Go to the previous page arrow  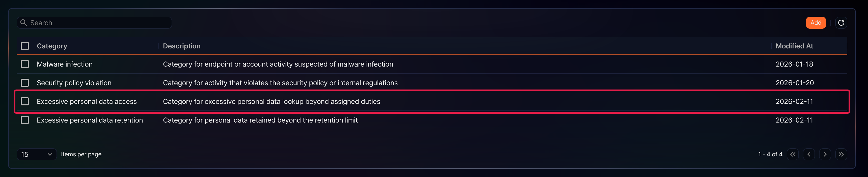(x=809, y=154)
